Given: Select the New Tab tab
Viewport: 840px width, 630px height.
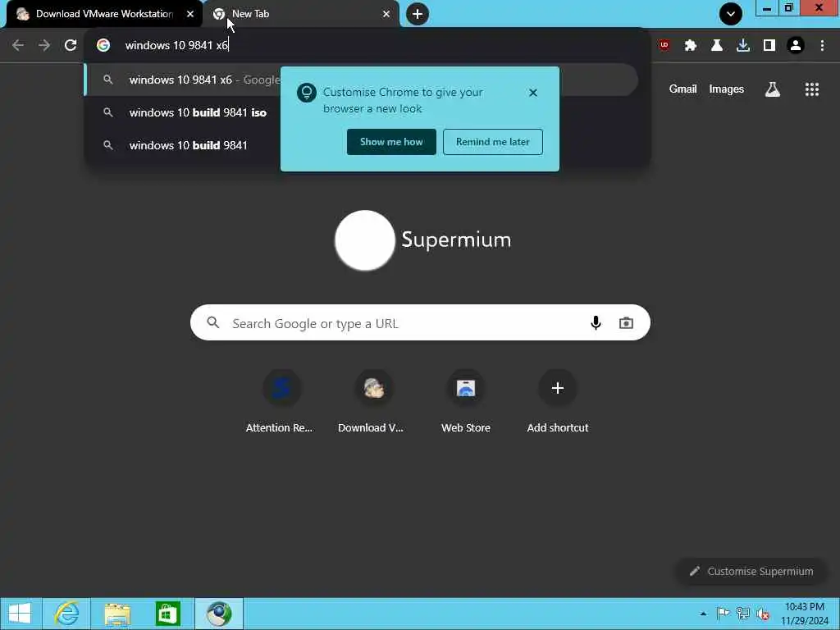Looking at the screenshot, I should [x=300, y=14].
